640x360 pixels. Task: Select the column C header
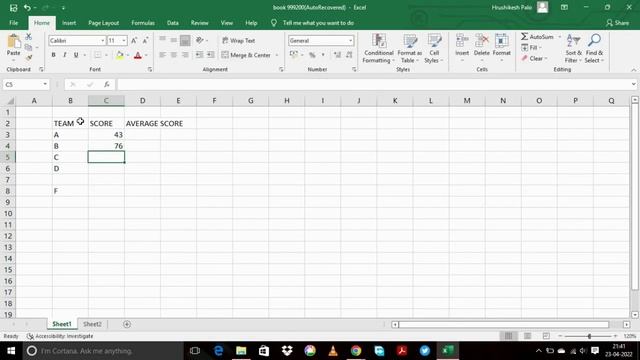tap(106, 100)
